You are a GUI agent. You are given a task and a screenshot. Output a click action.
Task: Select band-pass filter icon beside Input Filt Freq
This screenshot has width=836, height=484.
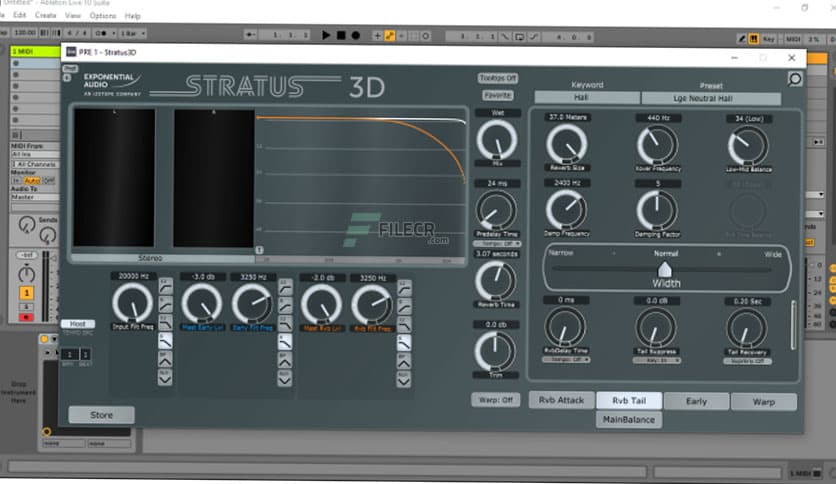[165, 359]
